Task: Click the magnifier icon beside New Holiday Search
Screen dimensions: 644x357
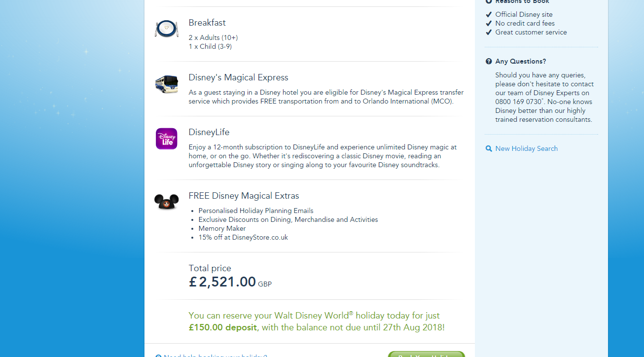Action: pos(489,149)
